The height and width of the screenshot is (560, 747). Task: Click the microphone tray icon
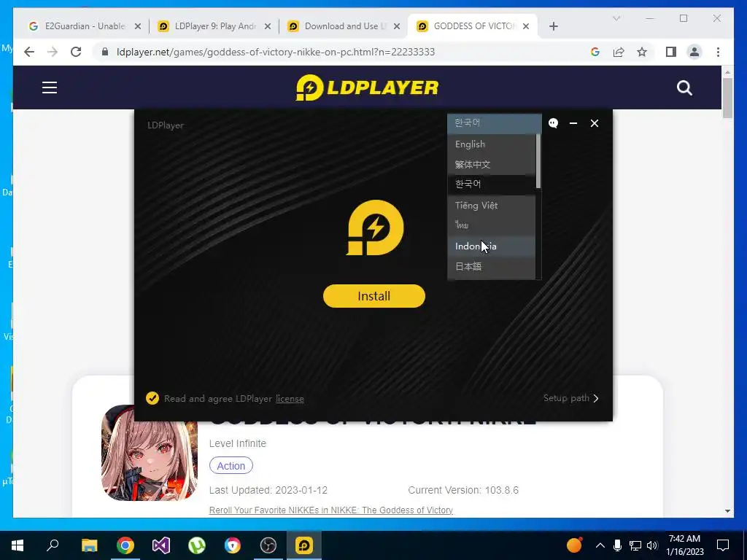(x=617, y=545)
